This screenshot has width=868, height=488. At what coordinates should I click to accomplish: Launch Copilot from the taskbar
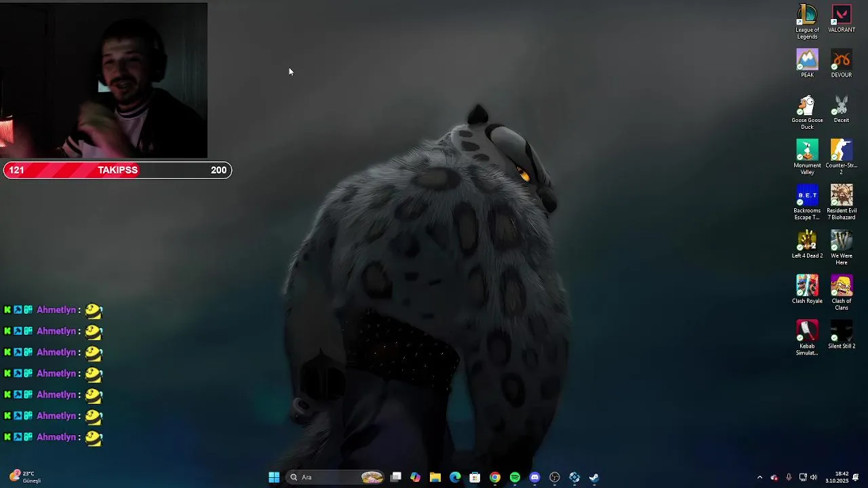coord(416,477)
